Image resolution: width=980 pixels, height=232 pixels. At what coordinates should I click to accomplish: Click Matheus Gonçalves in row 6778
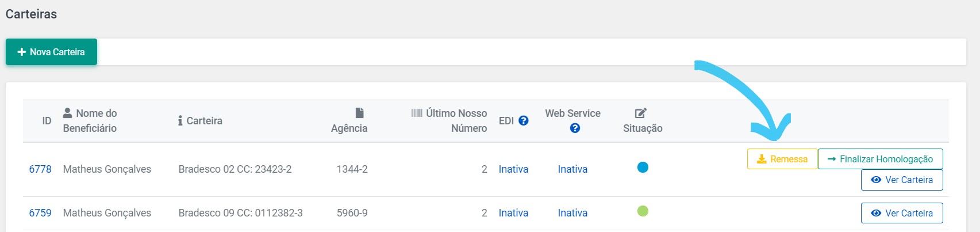coord(107,169)
